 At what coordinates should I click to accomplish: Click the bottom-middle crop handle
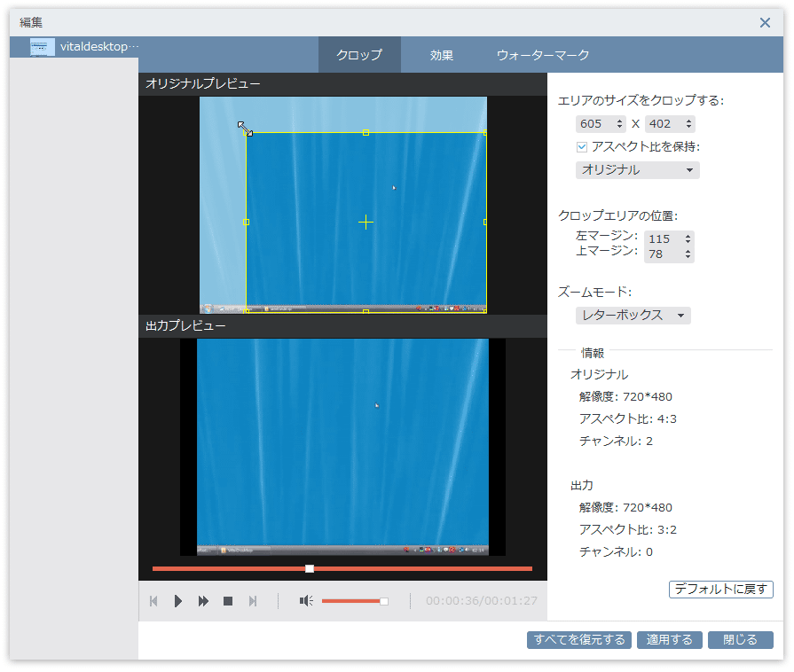point(366,312)
